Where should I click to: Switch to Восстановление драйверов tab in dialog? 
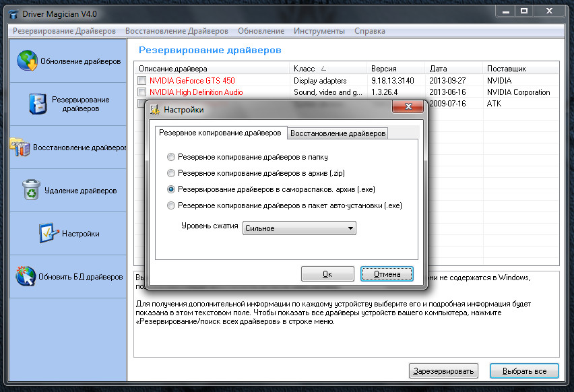click(x=338, y=133)
